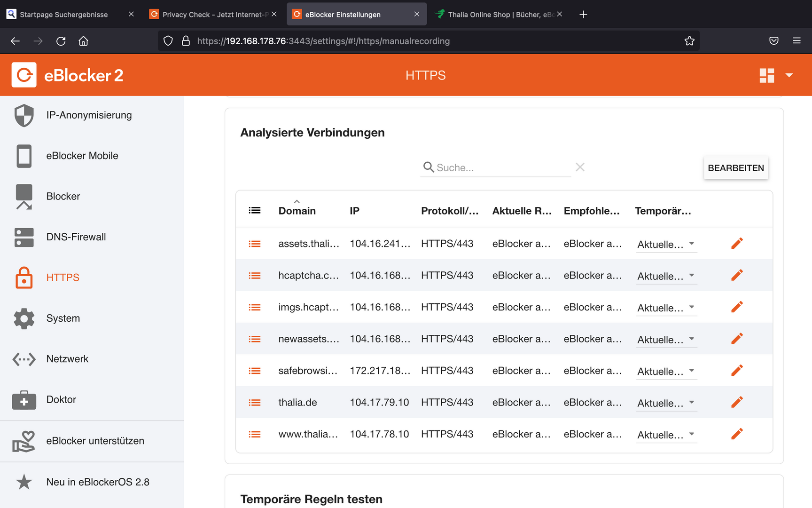Expand temporary rule dropdown for www.thalia row
The height and width of the screenshot is (508, 812).
666,435
